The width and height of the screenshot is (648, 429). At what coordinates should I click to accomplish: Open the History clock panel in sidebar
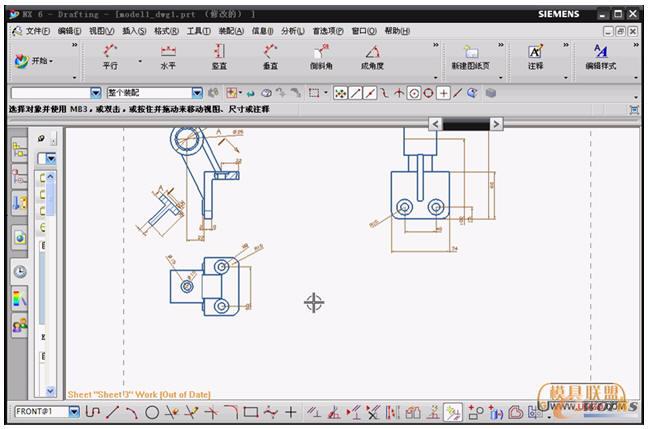(x=19, y=272)
